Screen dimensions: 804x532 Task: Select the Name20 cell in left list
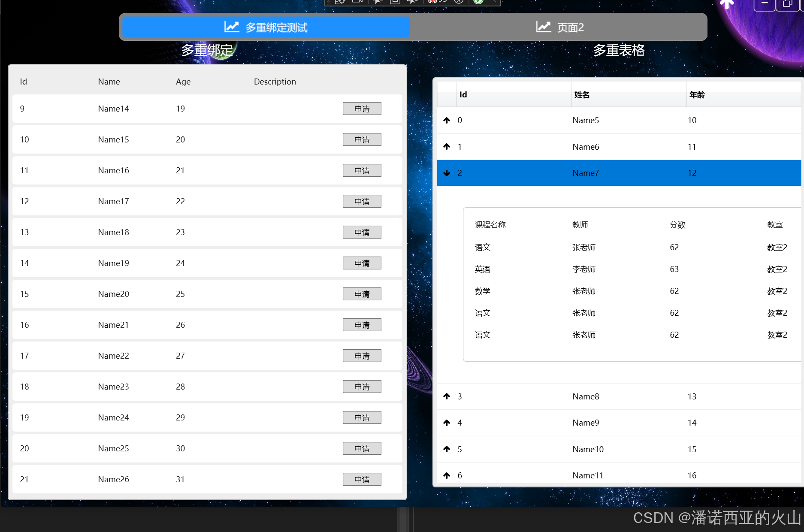coord(113,294)
